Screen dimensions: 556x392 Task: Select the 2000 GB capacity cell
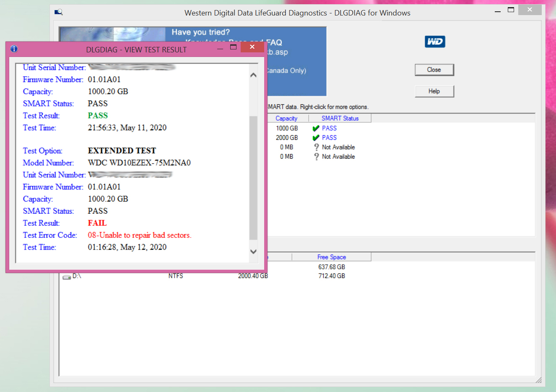287,137
